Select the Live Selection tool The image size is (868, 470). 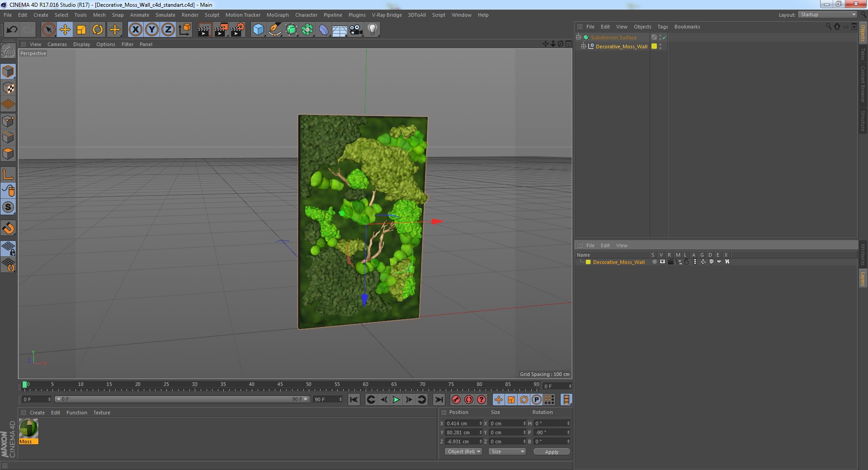click(x=48, y=30)
